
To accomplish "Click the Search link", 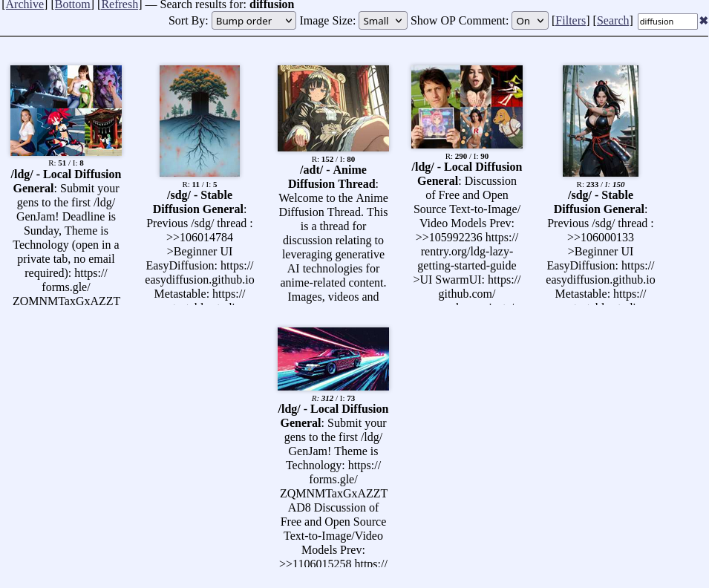I will coord(612,20).
